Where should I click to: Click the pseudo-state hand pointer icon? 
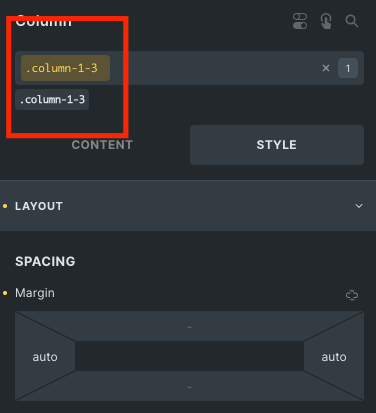tap(326, 21)
